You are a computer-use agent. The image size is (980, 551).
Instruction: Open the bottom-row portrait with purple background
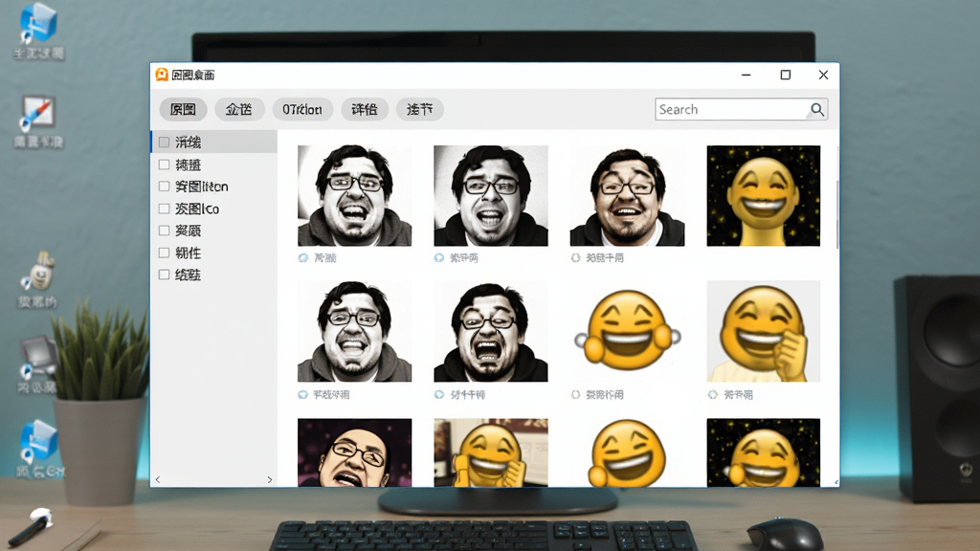354,452
